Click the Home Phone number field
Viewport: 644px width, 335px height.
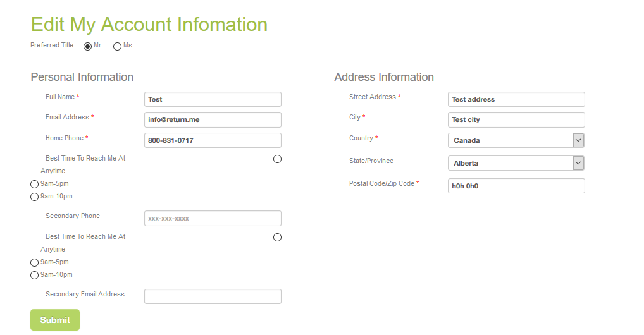click(x=213, y=140)
